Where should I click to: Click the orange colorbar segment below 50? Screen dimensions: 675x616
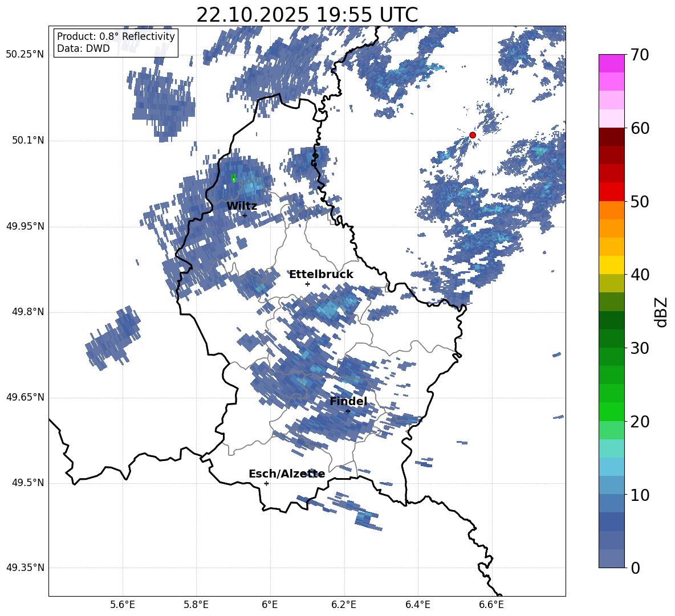(611, 210)
